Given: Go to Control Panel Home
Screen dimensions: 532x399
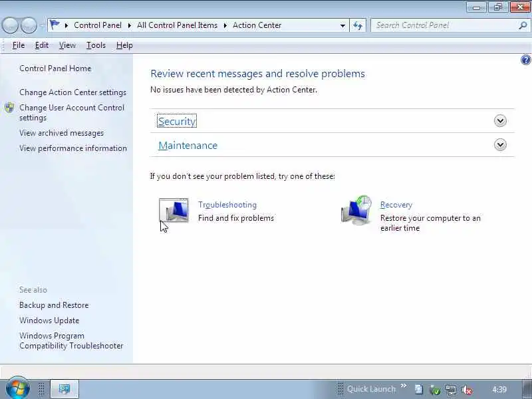Looking at the screenshot, I should 55,68.
